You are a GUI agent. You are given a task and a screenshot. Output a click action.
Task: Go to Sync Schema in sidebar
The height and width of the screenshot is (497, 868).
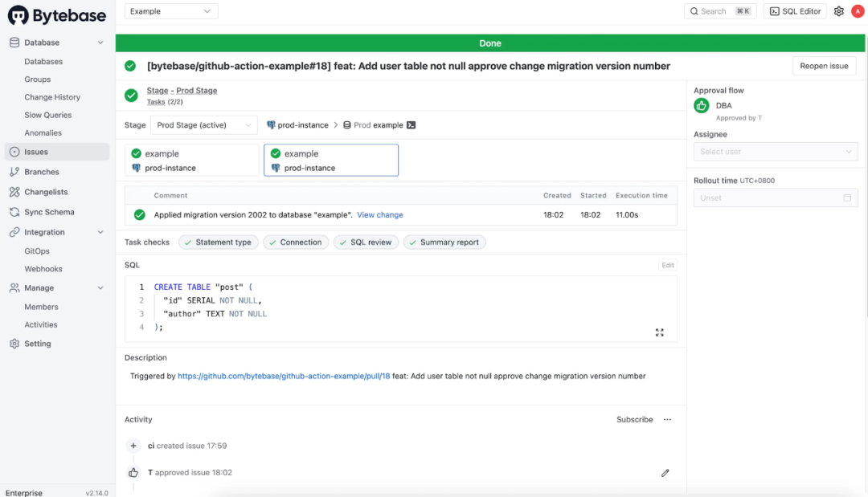click(x=49, y=212)
